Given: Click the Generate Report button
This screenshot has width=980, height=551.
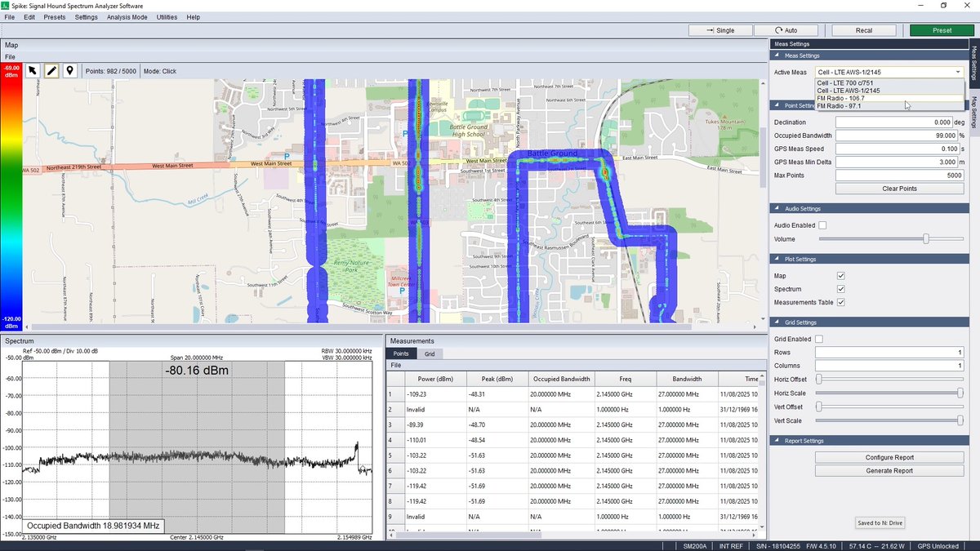Looking at the screenshot, I should (x=889, y=470).
